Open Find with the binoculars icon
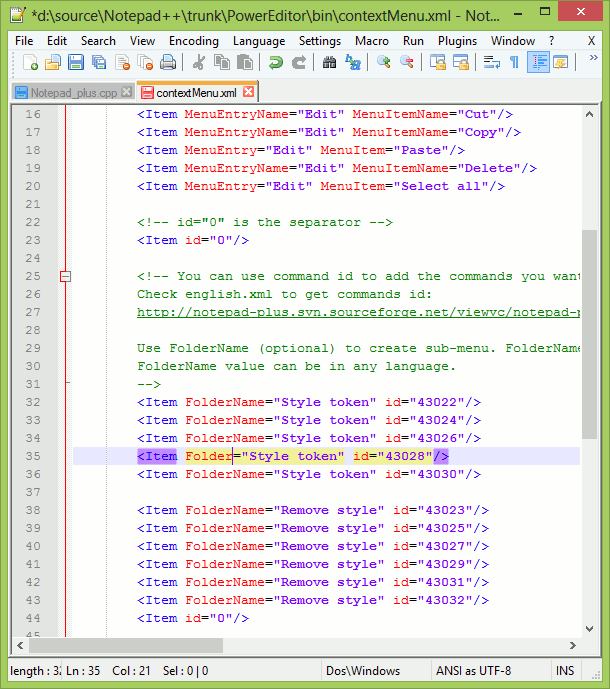The image size is (610, 689). click(330, 62)
